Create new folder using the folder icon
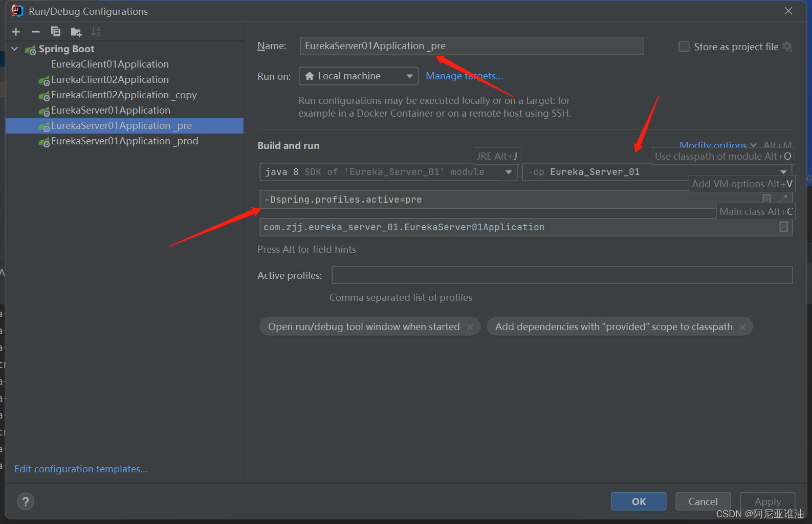The image size is (812, 524). point(76,32)
